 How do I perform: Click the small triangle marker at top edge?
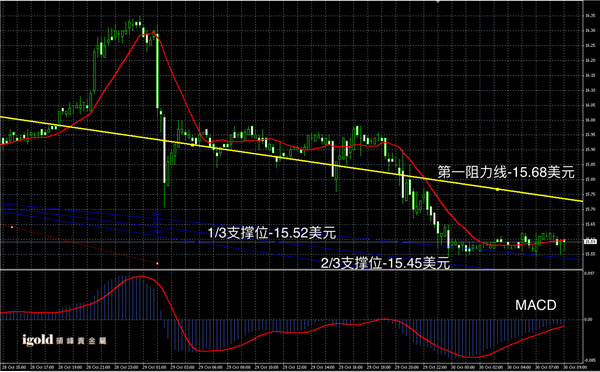click(x=438, y=2)
